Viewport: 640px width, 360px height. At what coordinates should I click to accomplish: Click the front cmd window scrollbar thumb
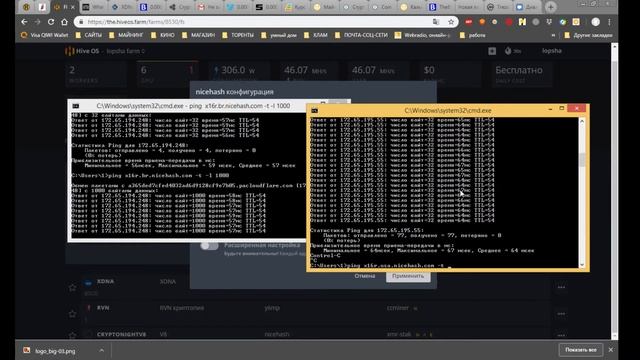[582, 160]
